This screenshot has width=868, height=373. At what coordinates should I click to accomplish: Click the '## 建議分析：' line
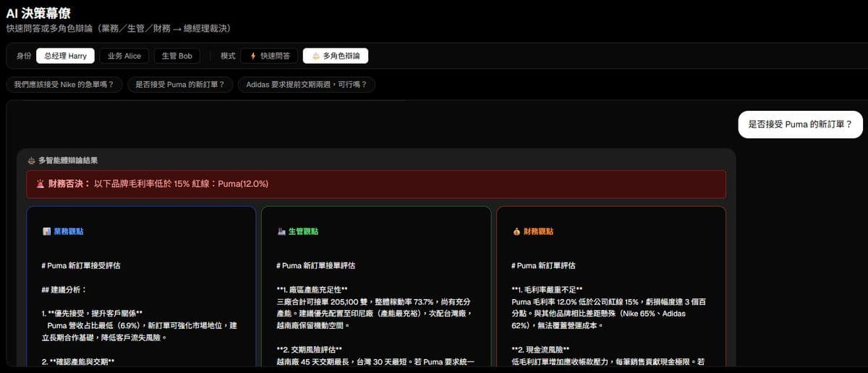64,290
